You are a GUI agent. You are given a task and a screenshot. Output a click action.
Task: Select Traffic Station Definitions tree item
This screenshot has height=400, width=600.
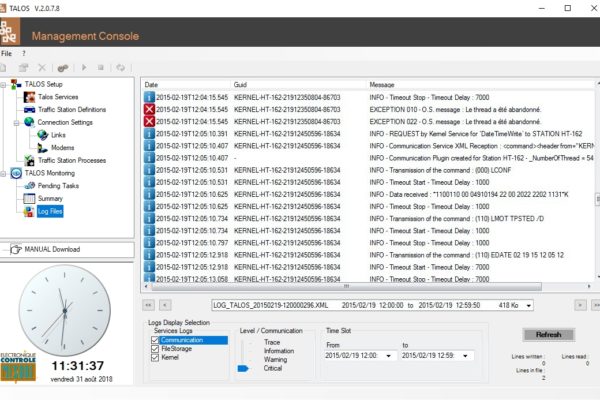[x=72, y=110]
